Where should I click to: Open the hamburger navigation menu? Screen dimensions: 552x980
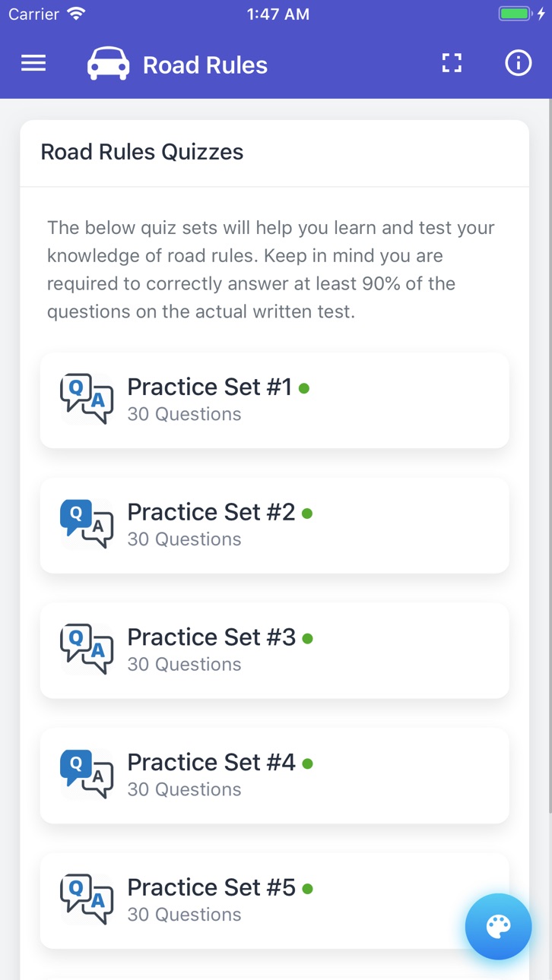pyautogui.click(x=33, y=64)
